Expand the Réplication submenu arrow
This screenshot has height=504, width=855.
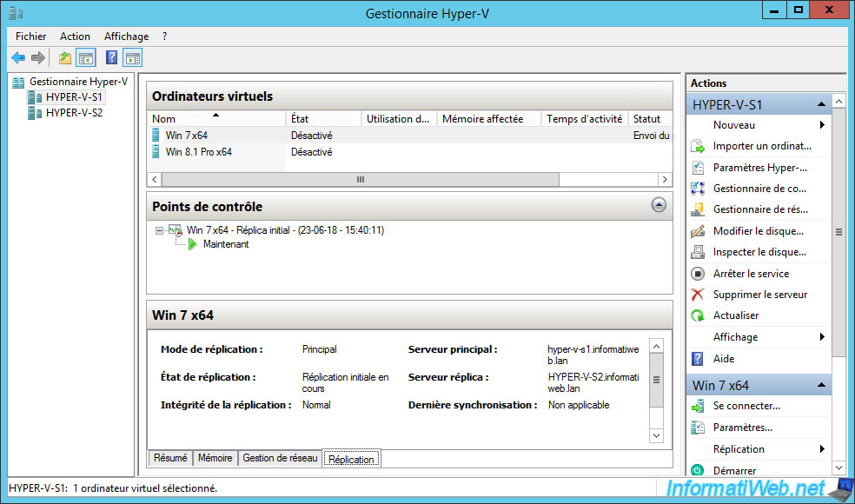click(822, 449)
